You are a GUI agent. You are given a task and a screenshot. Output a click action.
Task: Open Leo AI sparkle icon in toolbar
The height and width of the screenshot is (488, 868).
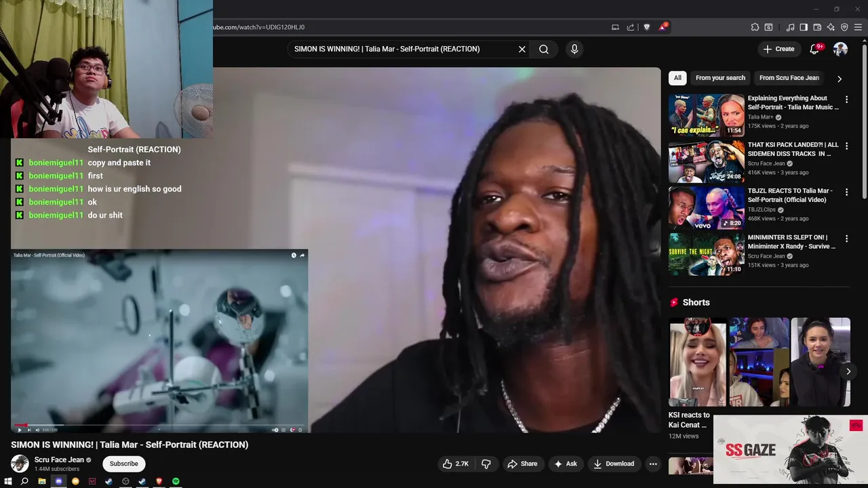pos(831,27)
